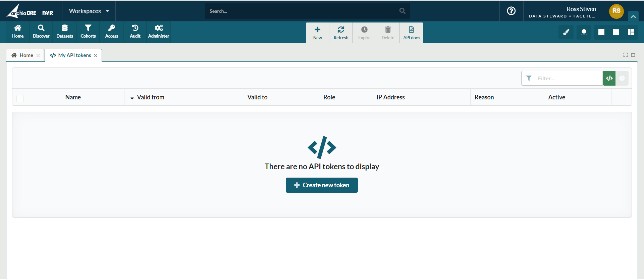Viewport: 644px width, 279px height.
Task: Click the fullscreen brackets icon
Action: point(626,55)
